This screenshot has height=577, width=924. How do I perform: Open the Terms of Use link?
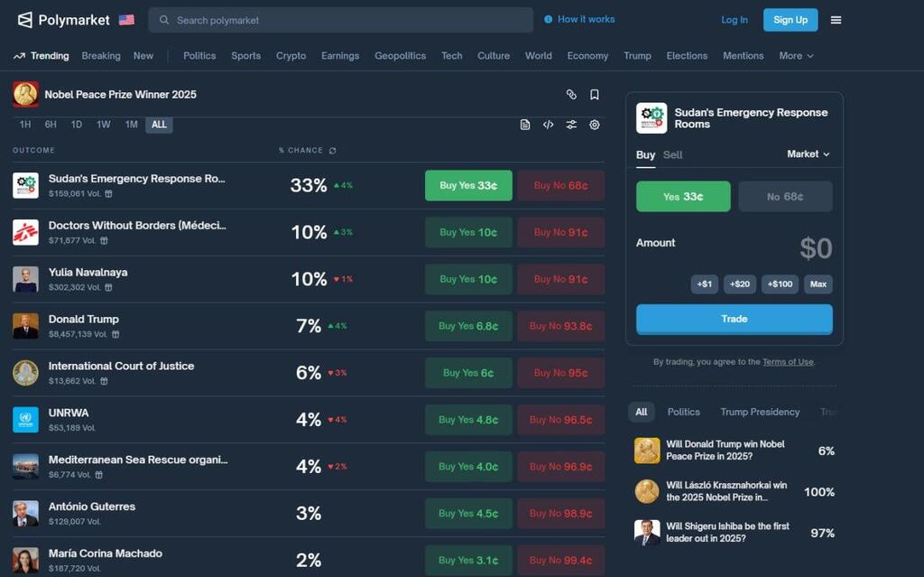point(787,362)
